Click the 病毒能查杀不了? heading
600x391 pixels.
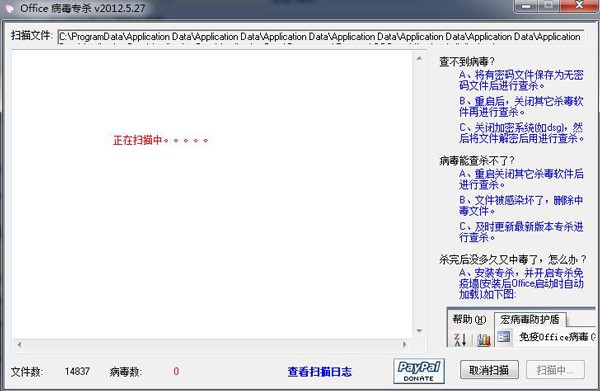[x=477, y=161]
